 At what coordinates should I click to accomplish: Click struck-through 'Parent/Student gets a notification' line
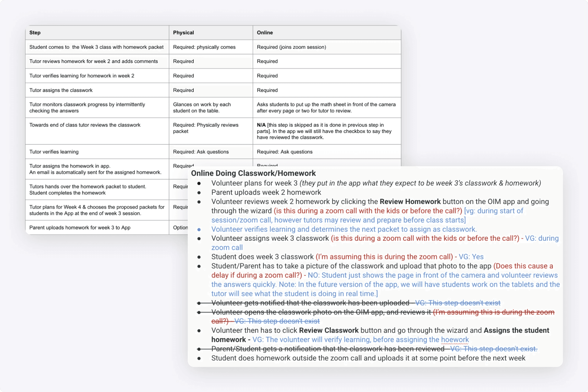click(374, 349)
